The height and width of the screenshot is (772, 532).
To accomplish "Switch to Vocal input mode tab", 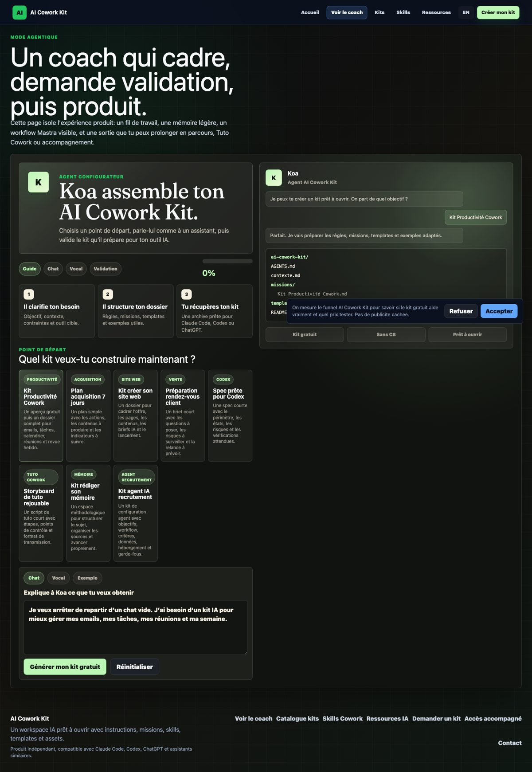I will [59, 578].
